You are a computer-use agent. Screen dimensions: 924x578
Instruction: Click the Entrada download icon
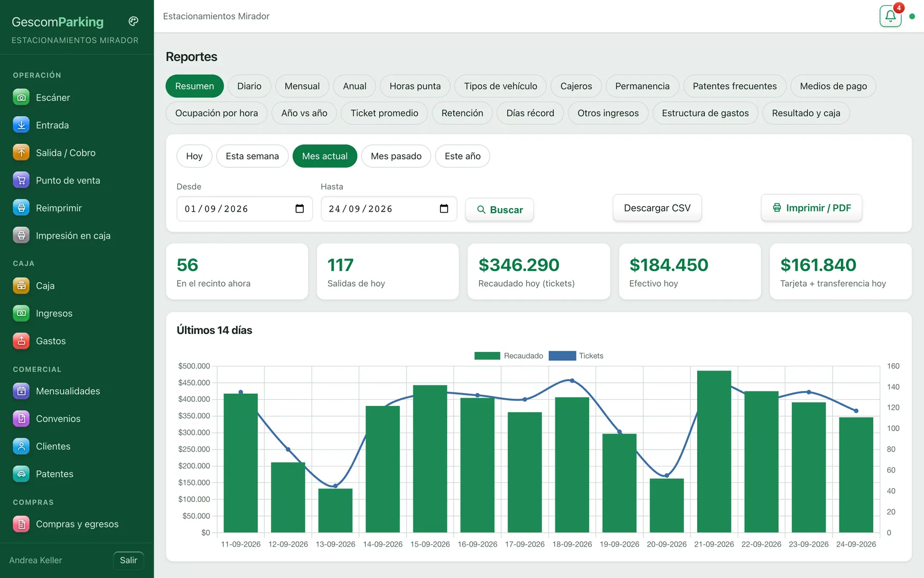(x=22, y=125)
